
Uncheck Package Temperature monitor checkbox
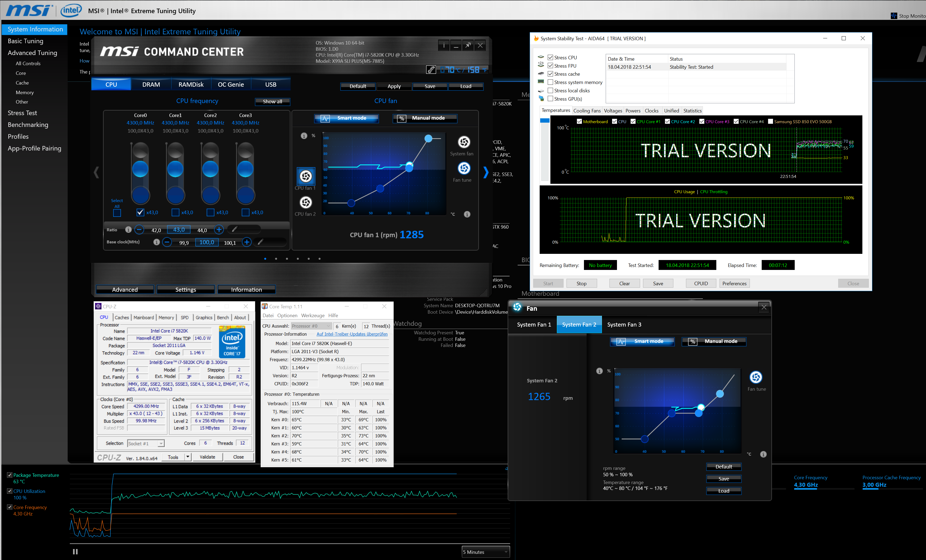point(10,475)
